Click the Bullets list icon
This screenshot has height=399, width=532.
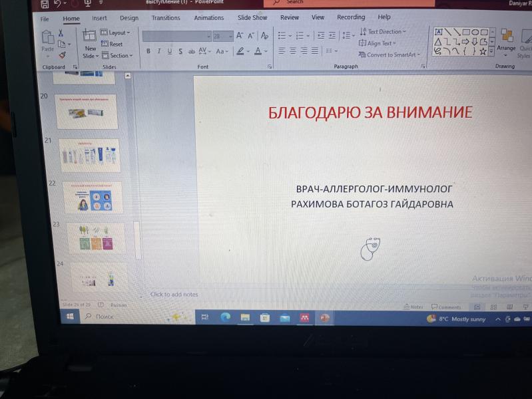(x=283, y=35)
